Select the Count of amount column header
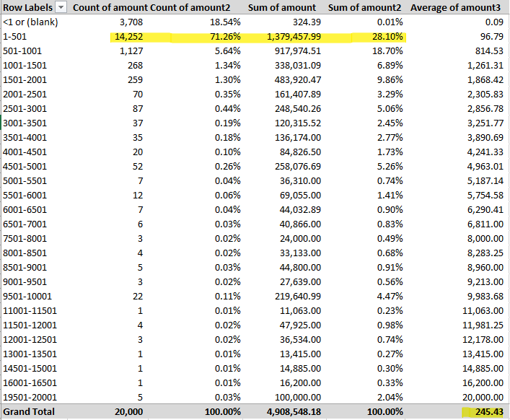Image resolution: width=510 pixels, height=420 pixels. click(x=110, y=7)
